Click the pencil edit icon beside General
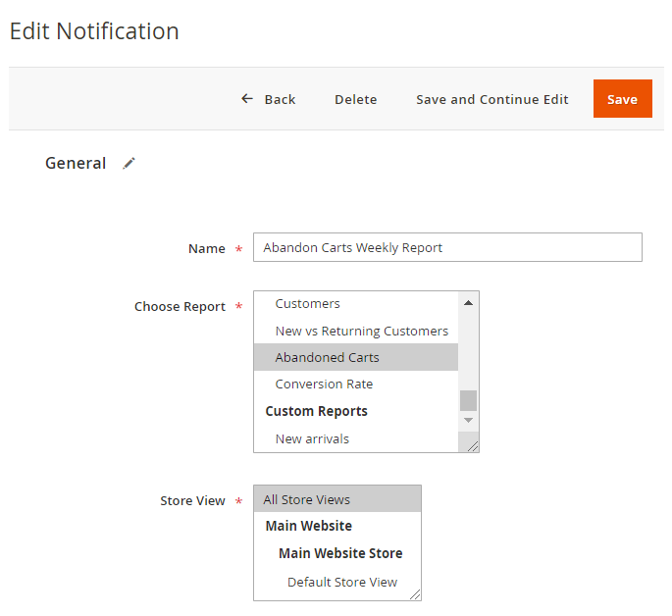 129,164
